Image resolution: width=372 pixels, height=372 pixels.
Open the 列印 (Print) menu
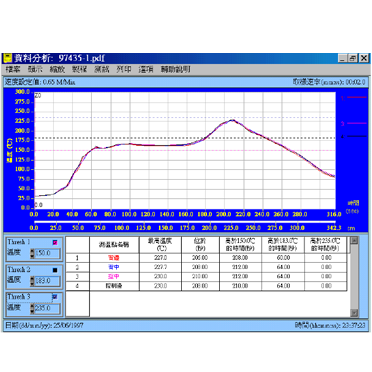click(x=124, y=69)
